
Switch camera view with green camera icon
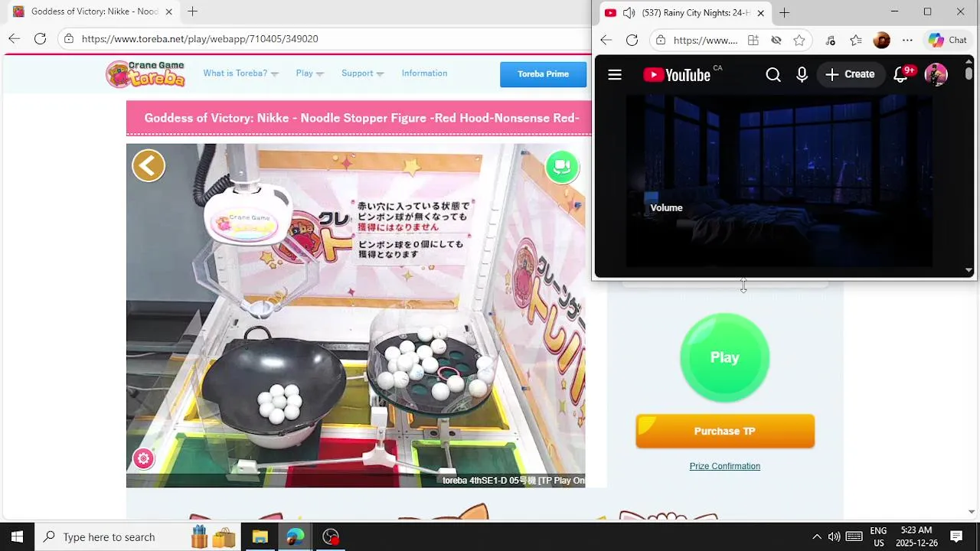(562, 166)
